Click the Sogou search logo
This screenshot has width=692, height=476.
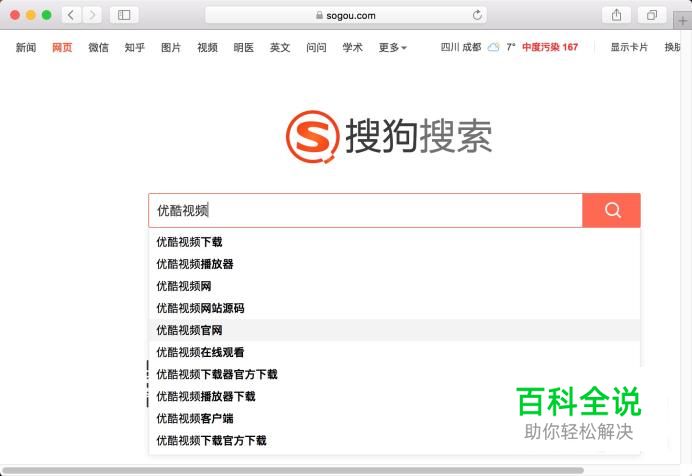[x=389, y=136]
